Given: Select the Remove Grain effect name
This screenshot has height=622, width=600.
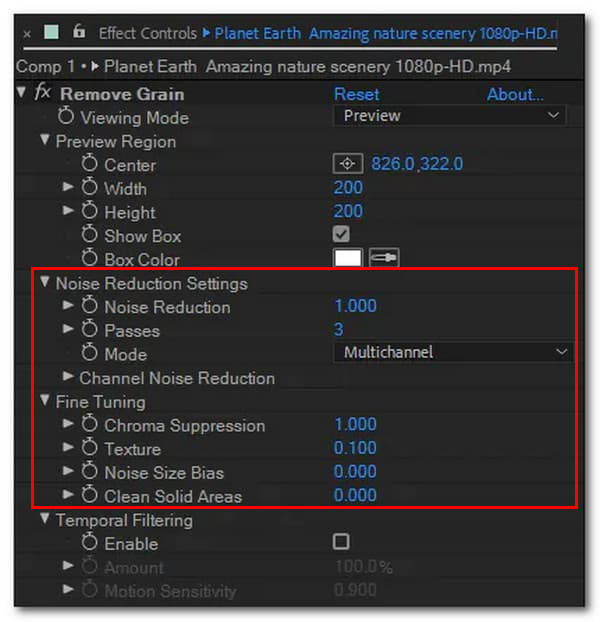Looking at the screenshot, I should pos(122,94).
